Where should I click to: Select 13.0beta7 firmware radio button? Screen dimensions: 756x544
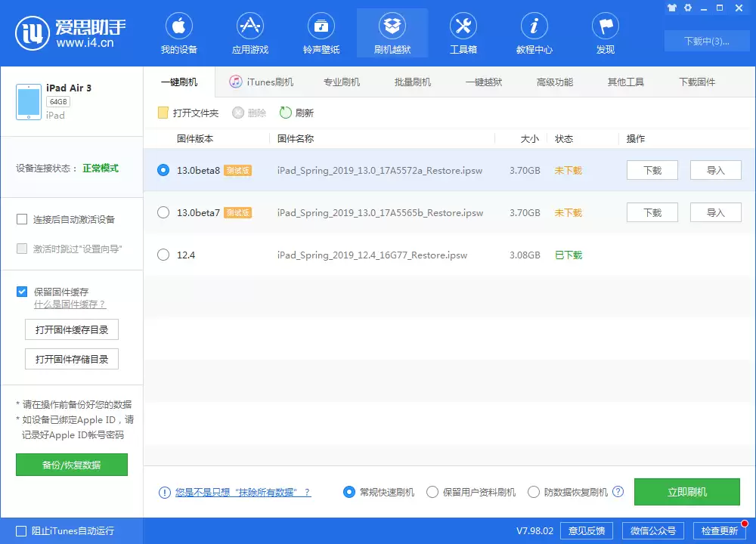pos(163,212)
